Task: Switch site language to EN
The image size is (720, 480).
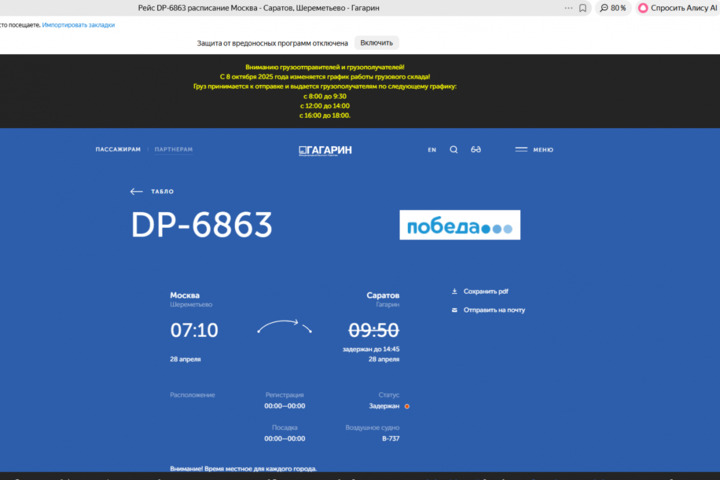Action: pos(432,150)
